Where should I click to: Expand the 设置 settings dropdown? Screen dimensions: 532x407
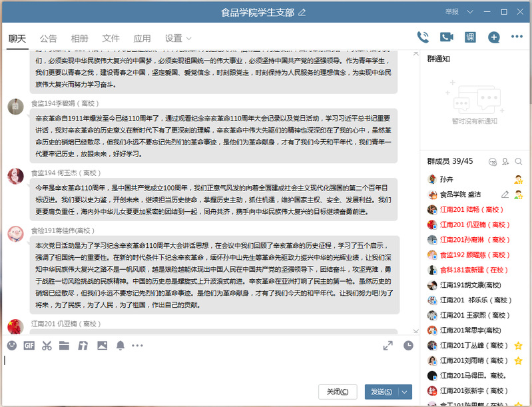click(189, 39)
